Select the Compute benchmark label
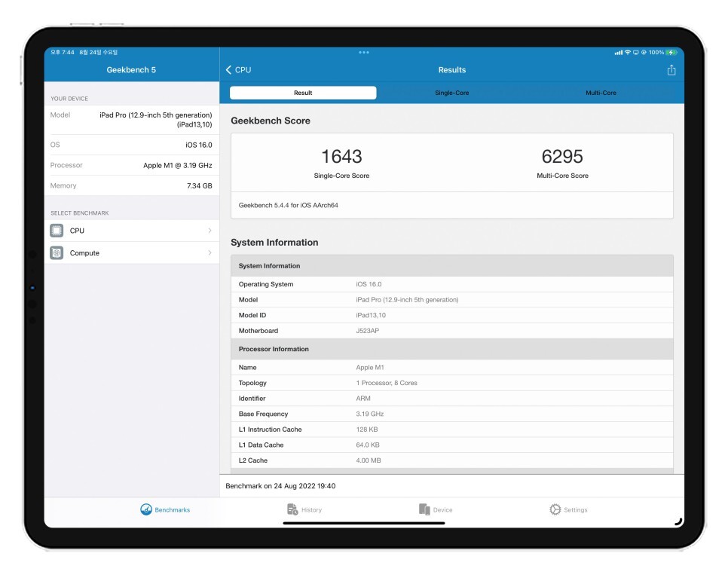The width and height of the screenshot is (728, 575). point(84,253)
